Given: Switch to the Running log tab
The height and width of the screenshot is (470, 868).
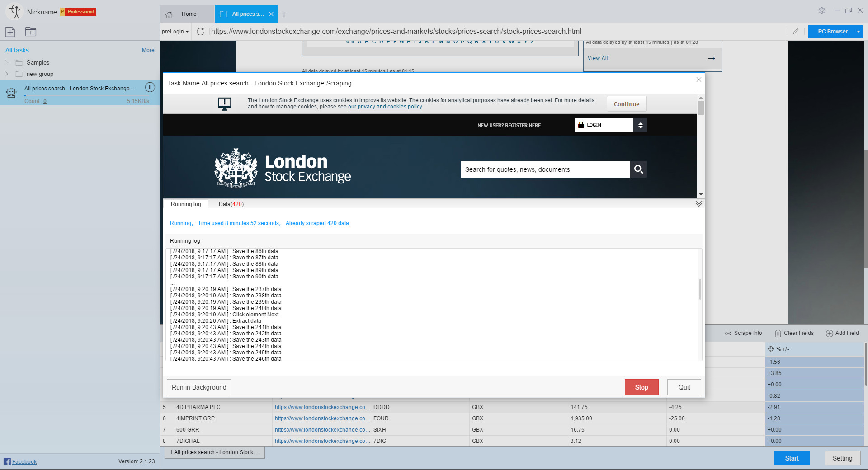Looking at the screenshot, I should click(186, 204).
